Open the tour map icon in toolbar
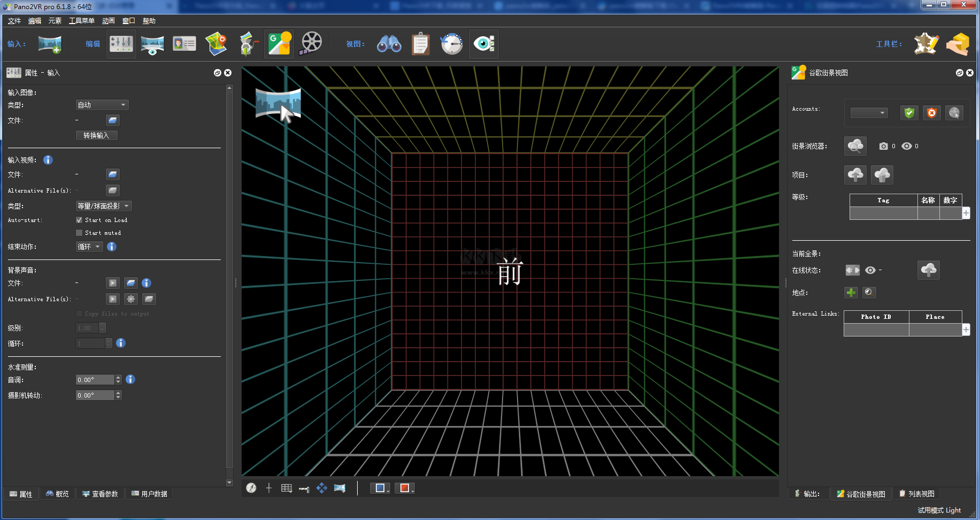980x520 pixels. [216, 44]
